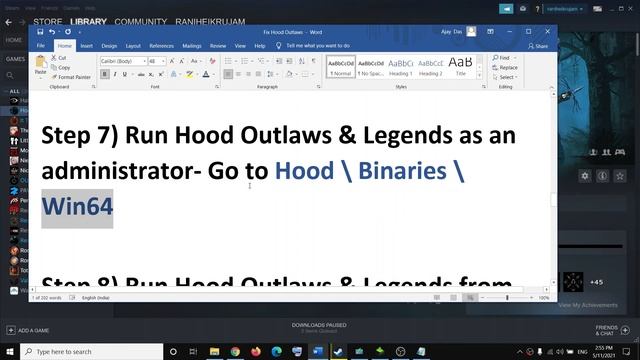The width and height of the screenshot is (640, 360).
Task: Click the Tell me what you want to do box
Action: tap(313, 46)
